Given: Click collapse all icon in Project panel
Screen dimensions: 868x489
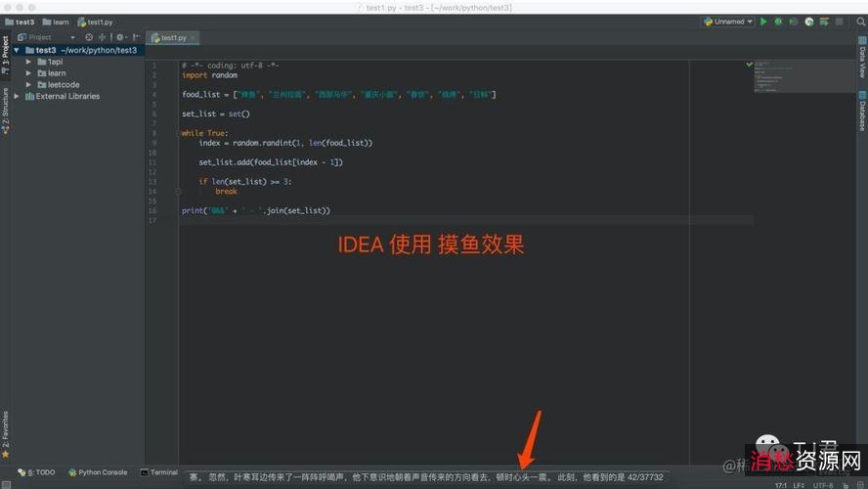Looking at the screenshot, I should [x=102, y=37].
